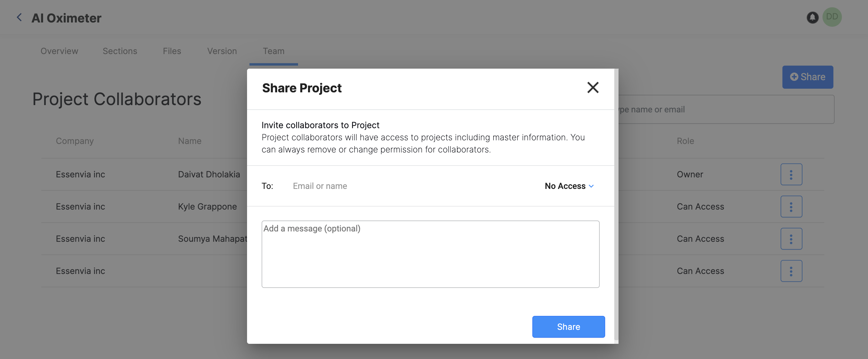Expand the No Access permission dropdown
Viewport: 868px width, 359px height.
[569, 186]
